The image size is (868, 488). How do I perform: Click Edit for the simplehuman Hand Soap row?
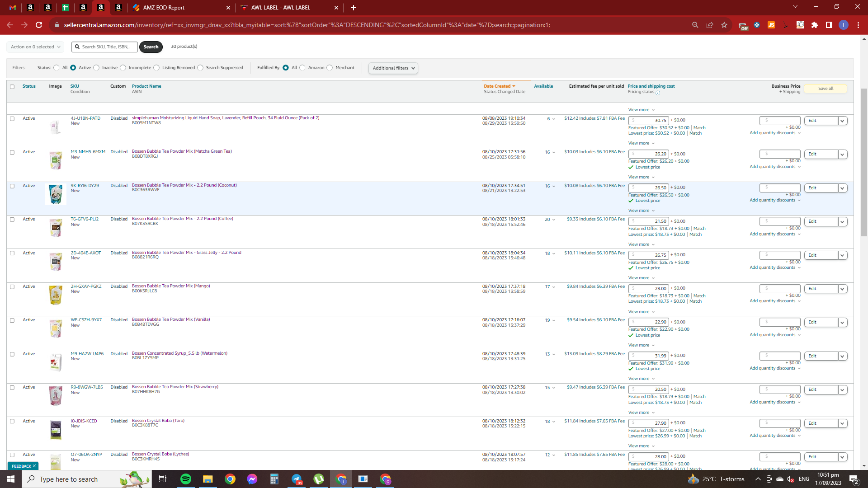[x=821, y=121]
